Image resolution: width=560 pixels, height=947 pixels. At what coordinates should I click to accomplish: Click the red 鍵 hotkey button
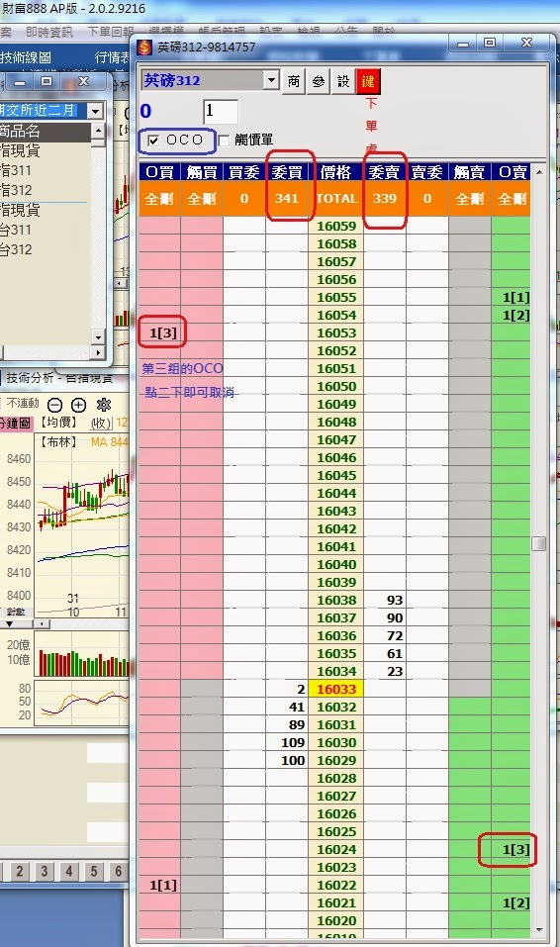[368, 81]
